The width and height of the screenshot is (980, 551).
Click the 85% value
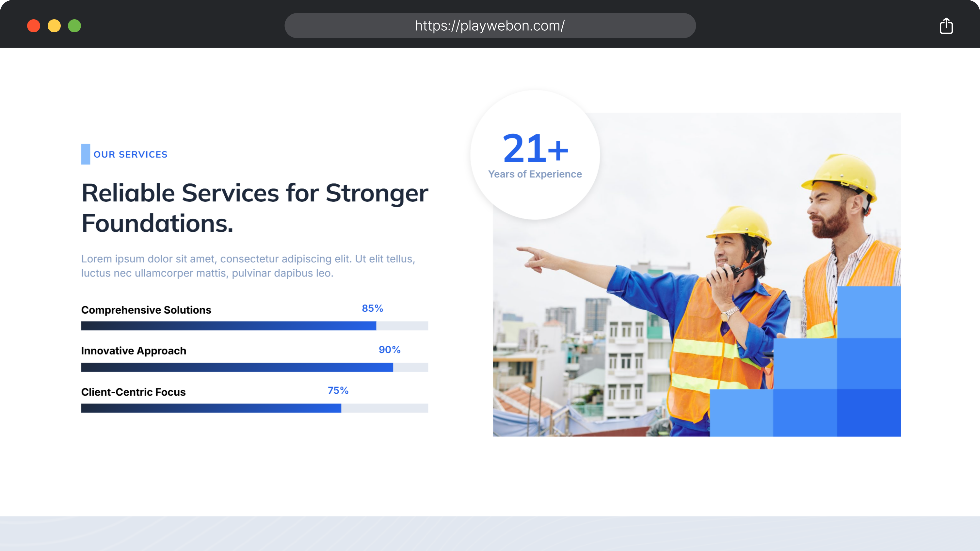tap(373, 308)
